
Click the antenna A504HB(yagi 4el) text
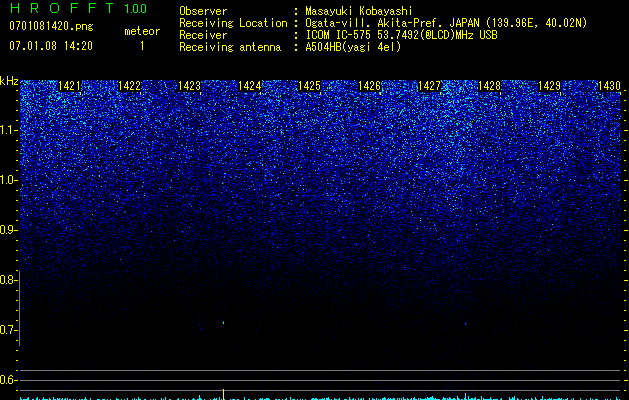(x=353, y=47)
